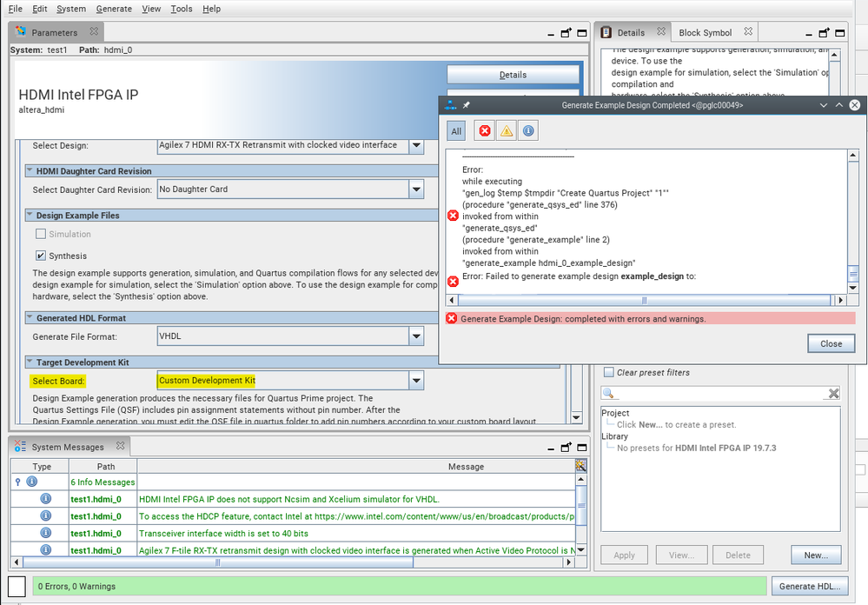Minimize the System Messages panel
The width and height of the screenshot is (868, 605).
click(551, 449)
